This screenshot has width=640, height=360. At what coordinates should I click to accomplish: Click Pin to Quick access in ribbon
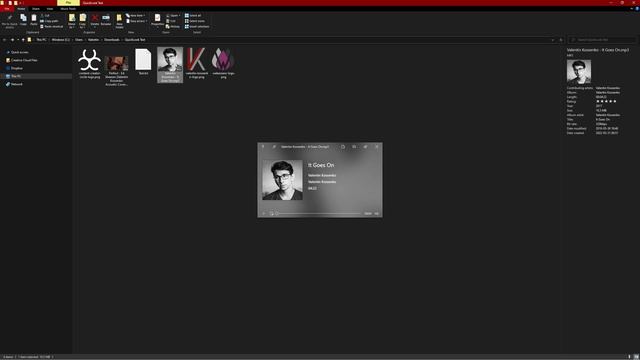(9, 20)
